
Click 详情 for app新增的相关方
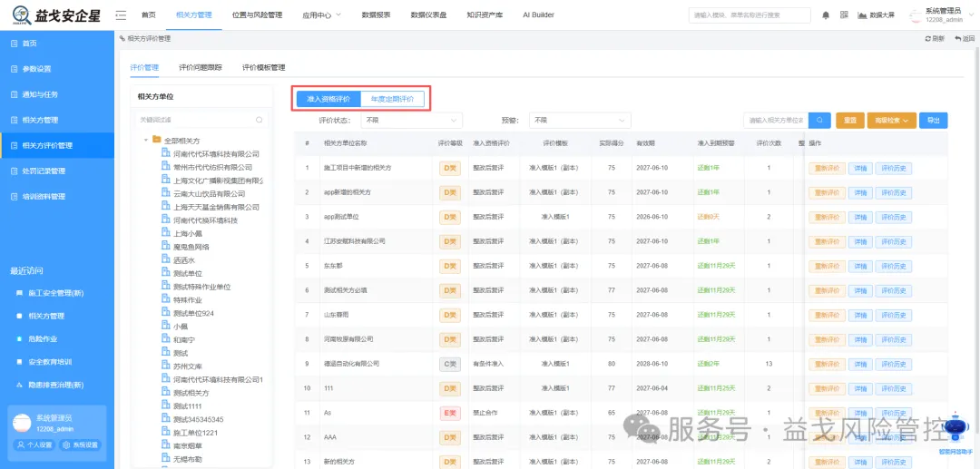[860, 192]
